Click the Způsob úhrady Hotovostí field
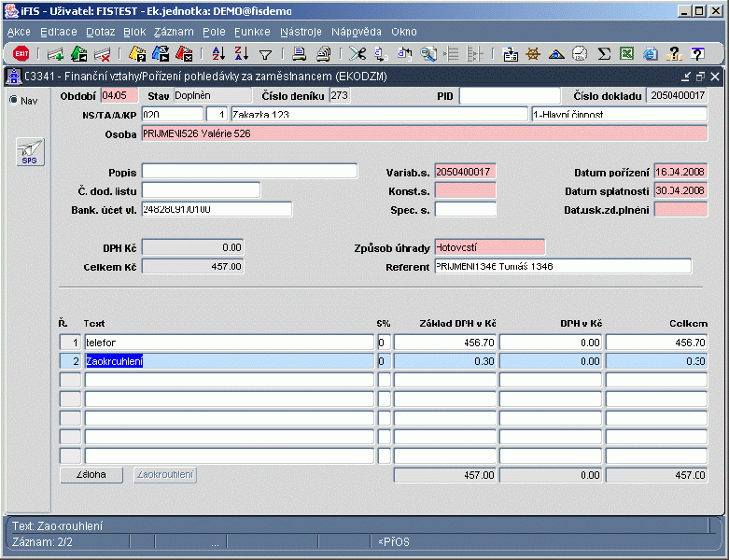Viewport: 729px width, 560px height. tap(489, 247)
